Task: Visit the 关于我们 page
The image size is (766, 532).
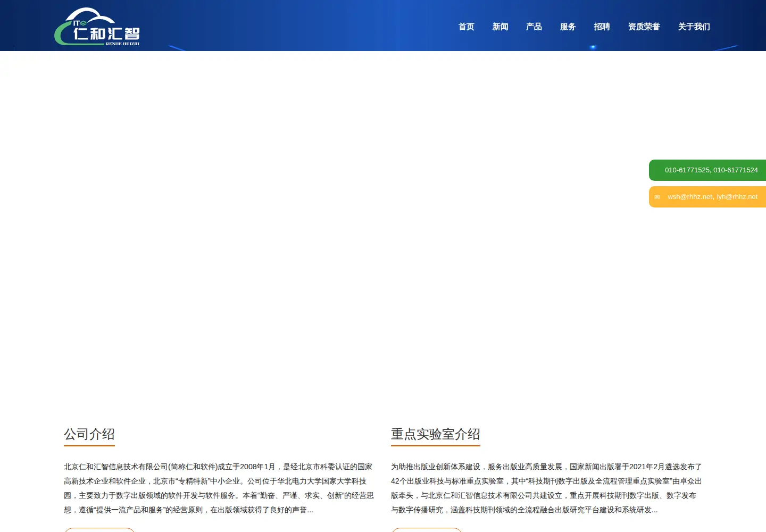Action: click(694, 27)
